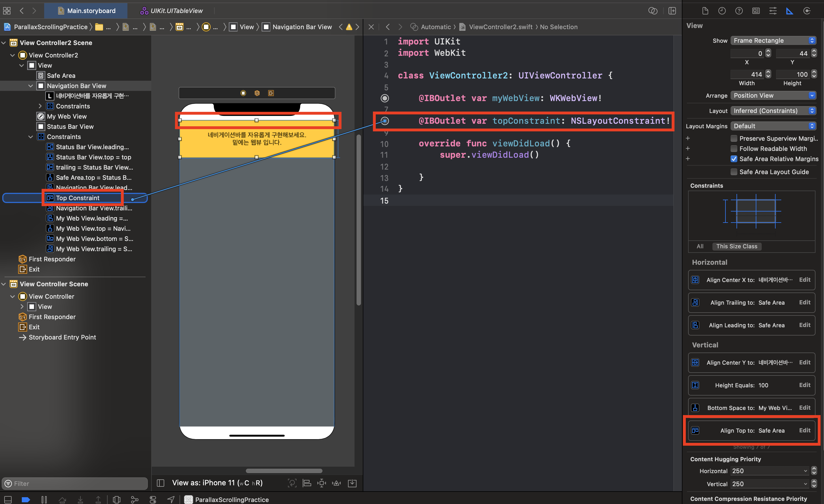Screen dimensions: 824x504
Task: Open the Connections inspector icon
Action: 807,11
